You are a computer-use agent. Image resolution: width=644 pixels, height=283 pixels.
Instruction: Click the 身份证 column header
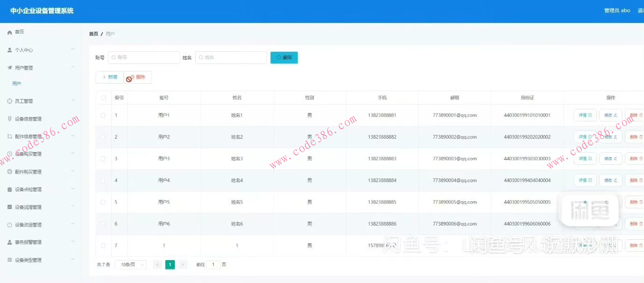pyautogui.click(x=527, y=98)
